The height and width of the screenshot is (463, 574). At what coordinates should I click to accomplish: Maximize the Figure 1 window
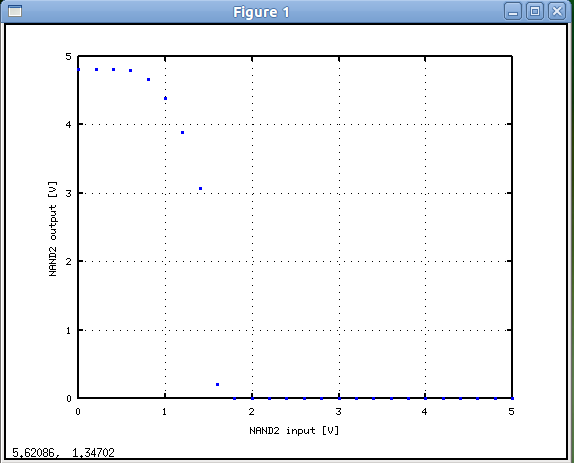[535, 11]
